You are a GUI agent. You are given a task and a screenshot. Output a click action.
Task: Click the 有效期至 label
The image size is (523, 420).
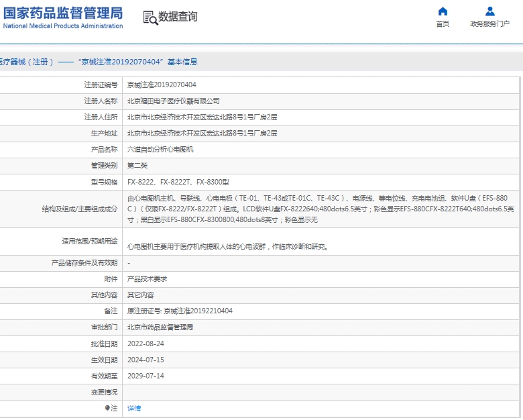tap(105, 376)
